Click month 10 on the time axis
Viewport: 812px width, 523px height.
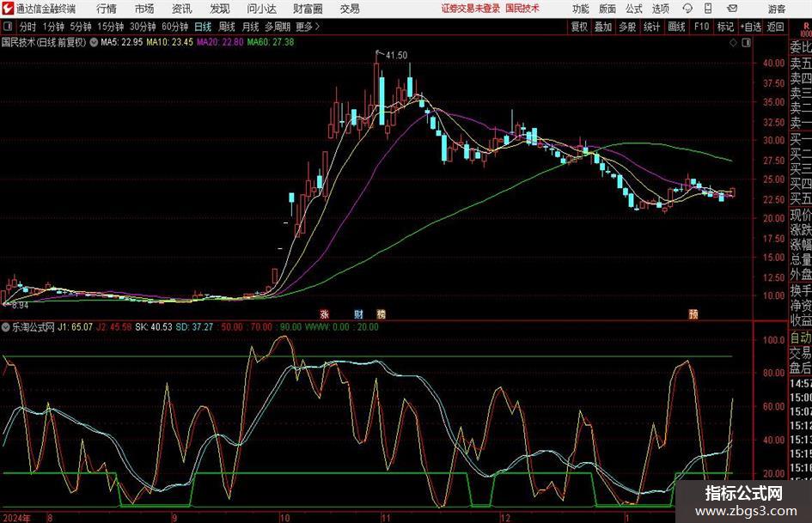point(284,517)
